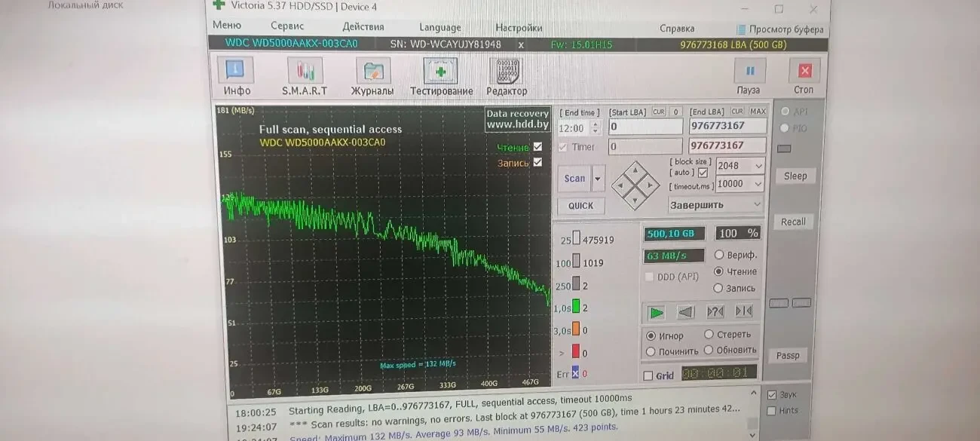Select the Вериф. radio button
Image resolution: width=980 pixels, height=441 pixels.
718,255
